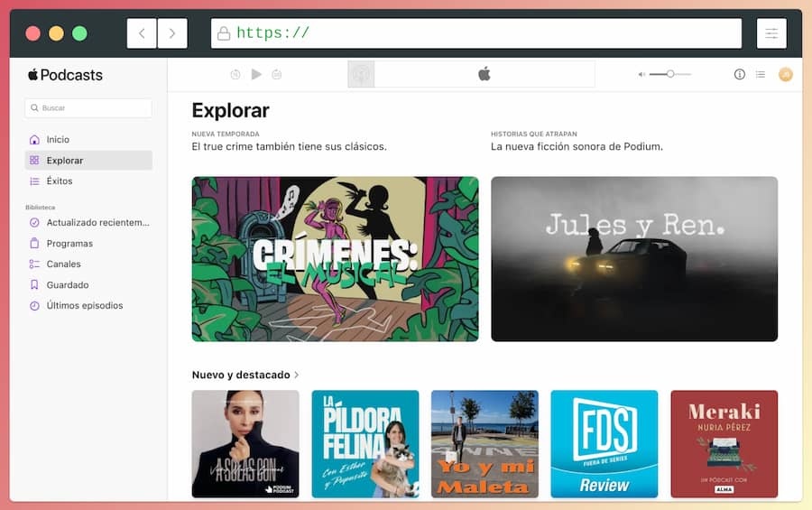Viewport: 812px width, 510px height.
Task: Open Guardado saved episodes
Action: (88, 284)
